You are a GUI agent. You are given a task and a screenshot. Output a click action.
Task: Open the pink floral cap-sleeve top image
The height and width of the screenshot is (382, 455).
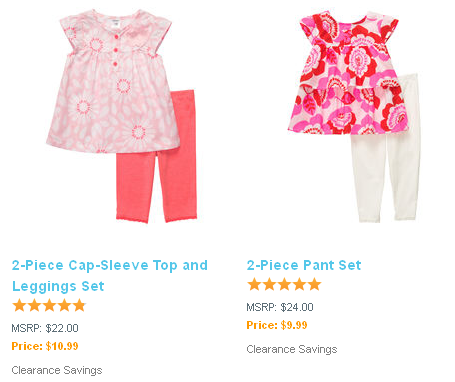(113, 82)
